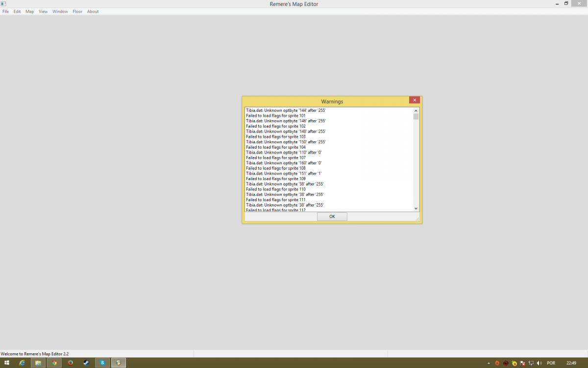Click the Warnings list scroll down arrow
The image size is (588, 368).
(416, 209)
